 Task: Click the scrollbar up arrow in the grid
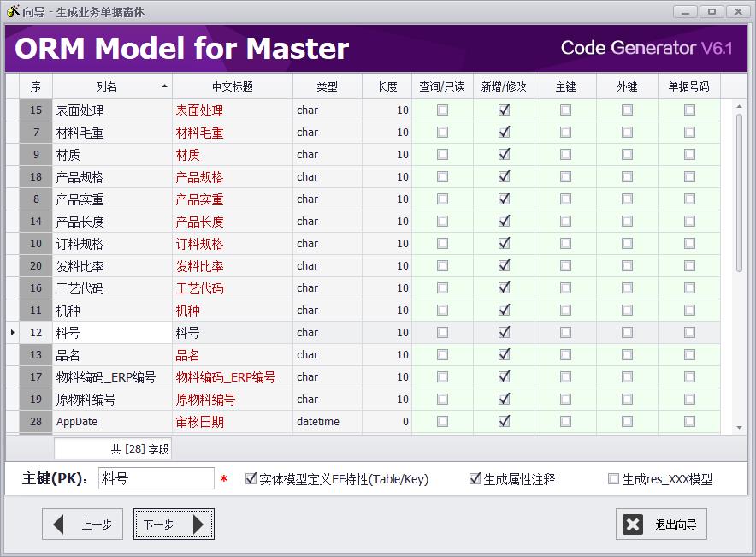739,107
